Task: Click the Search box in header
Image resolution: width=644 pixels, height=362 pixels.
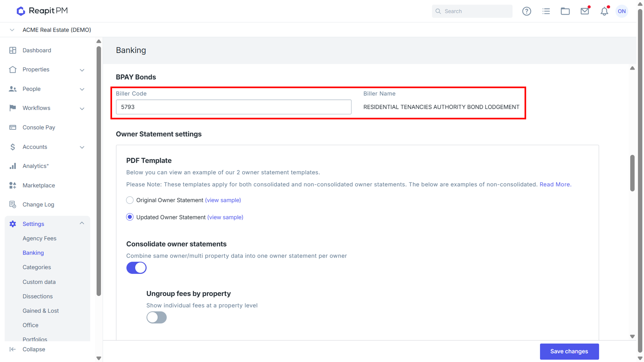Action: click(x=472, y=11)
